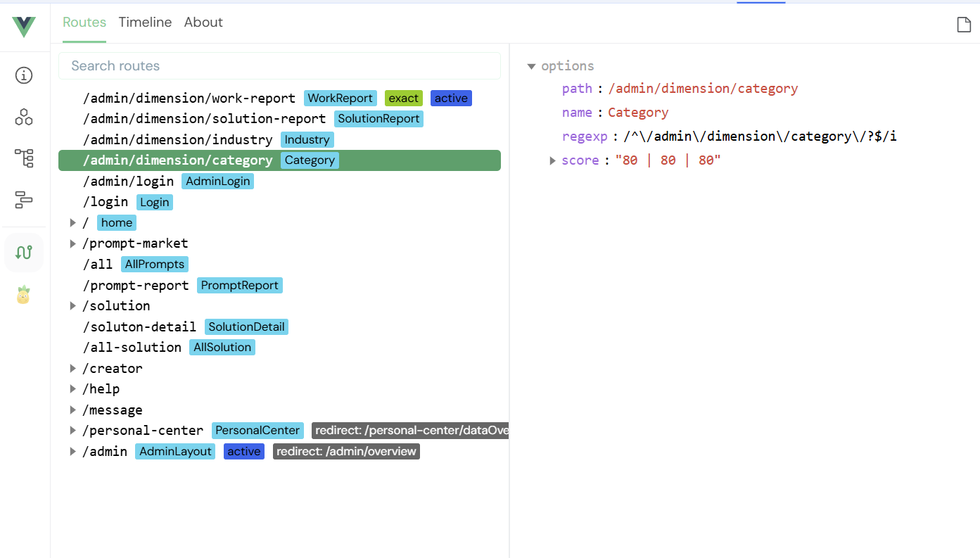Select the /all route

coord(279,265)
